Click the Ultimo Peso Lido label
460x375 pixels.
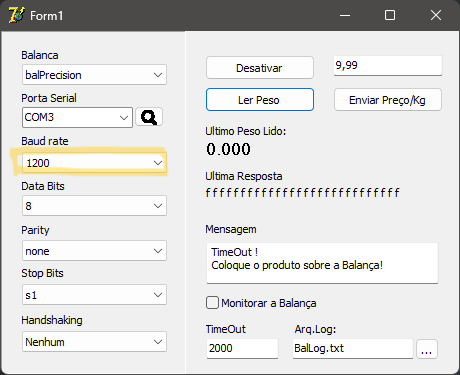(x=246, y=131)
